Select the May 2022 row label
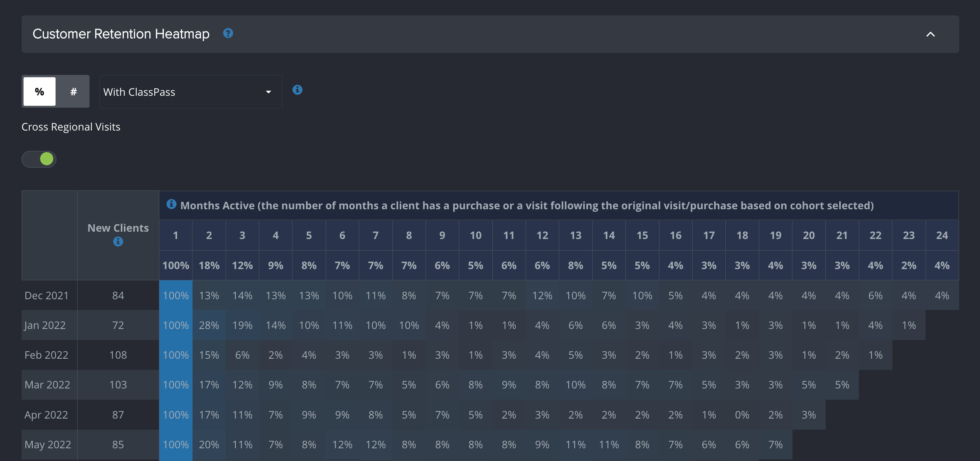Screen dimensions: 980x461 point(48,444)
